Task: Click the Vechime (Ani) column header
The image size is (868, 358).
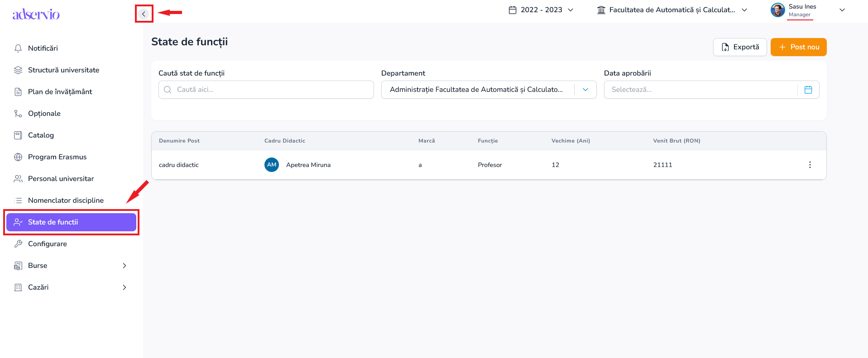Action: point(571,141)
